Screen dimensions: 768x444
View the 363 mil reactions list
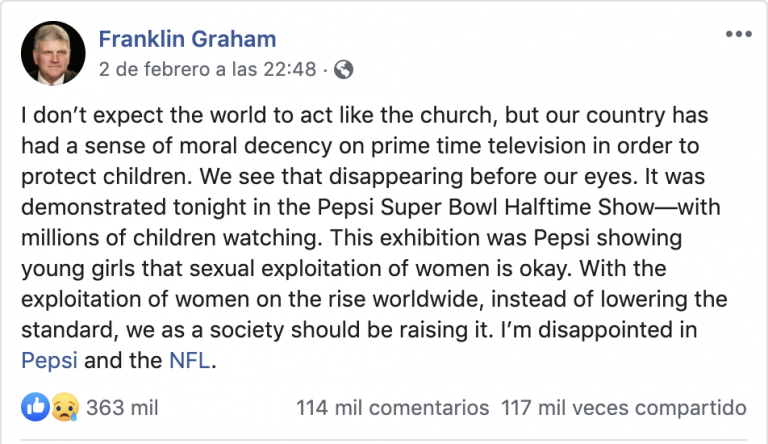(x=122, y=408)
